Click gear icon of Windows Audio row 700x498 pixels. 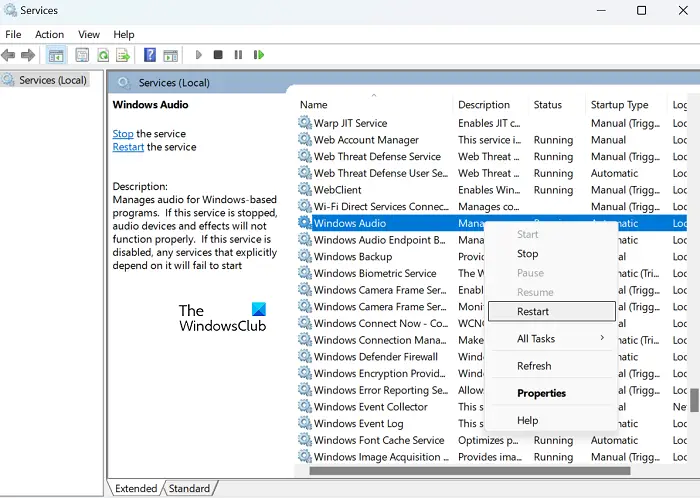pos(305,222)
